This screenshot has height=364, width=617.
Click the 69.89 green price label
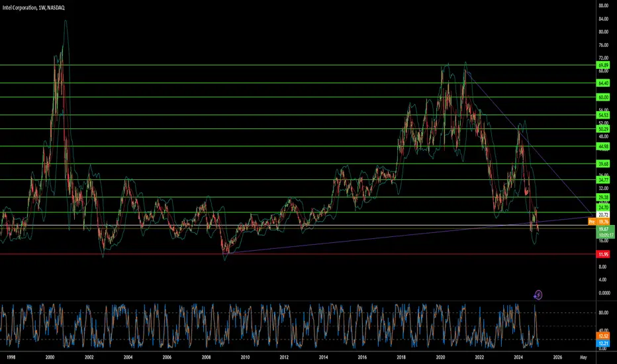click(603, 65)
